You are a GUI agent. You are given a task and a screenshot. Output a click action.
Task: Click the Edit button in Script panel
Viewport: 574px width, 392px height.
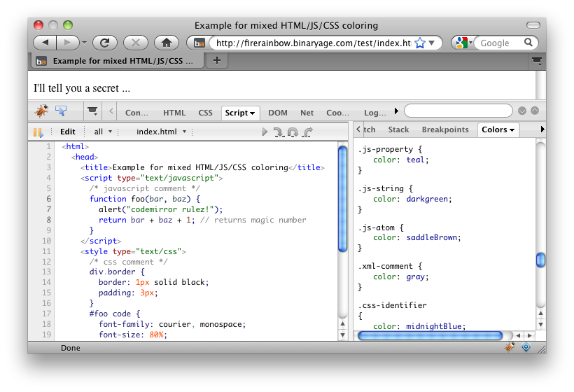pyautogui.click(x=67, y=132)
